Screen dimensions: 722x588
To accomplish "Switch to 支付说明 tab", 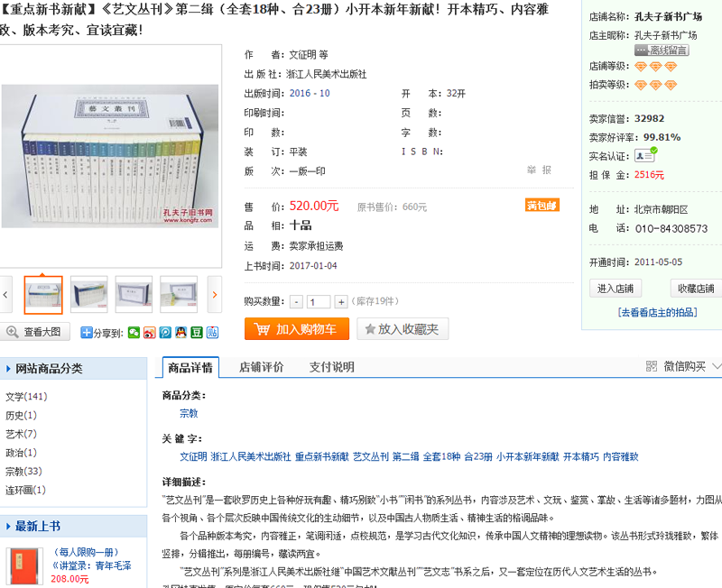I will click(x=331, y=367).
